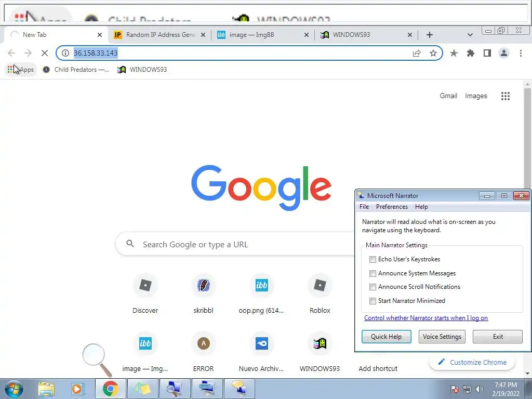Click Control whether Narrator starts when I log on

point(426,318)
